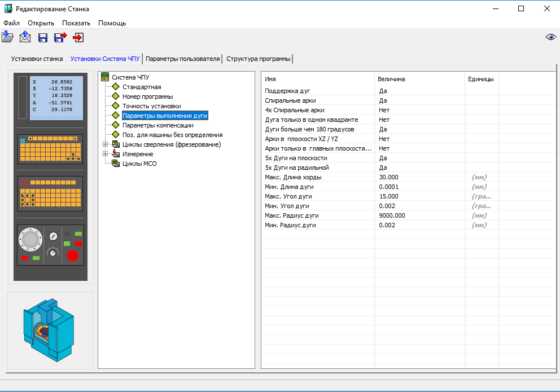Screen dimensions: 560x392
Task: Click the export envelope toolbar icon
Action: [x=25, y=37]
